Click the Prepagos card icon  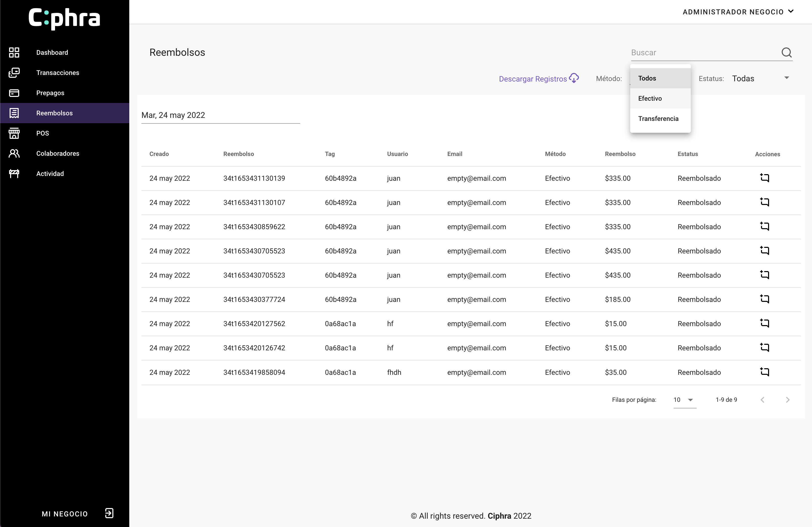pos(14,93)
